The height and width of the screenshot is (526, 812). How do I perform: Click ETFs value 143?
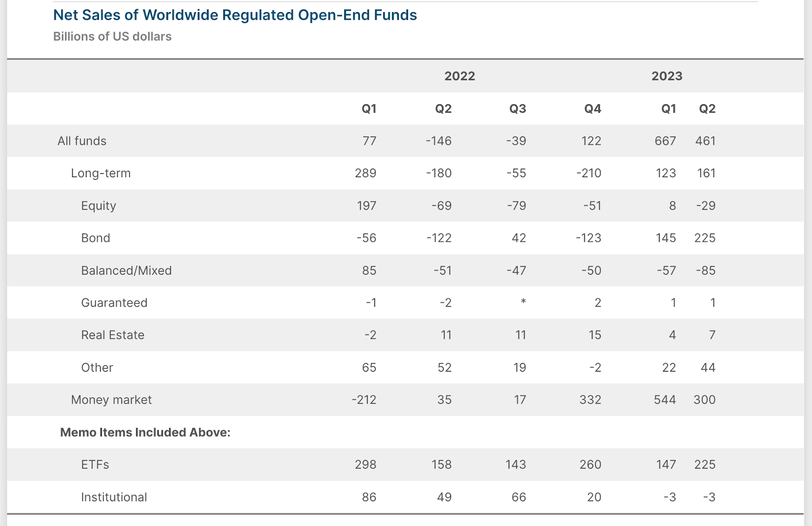pyautogui.click(x=516, y=465)
